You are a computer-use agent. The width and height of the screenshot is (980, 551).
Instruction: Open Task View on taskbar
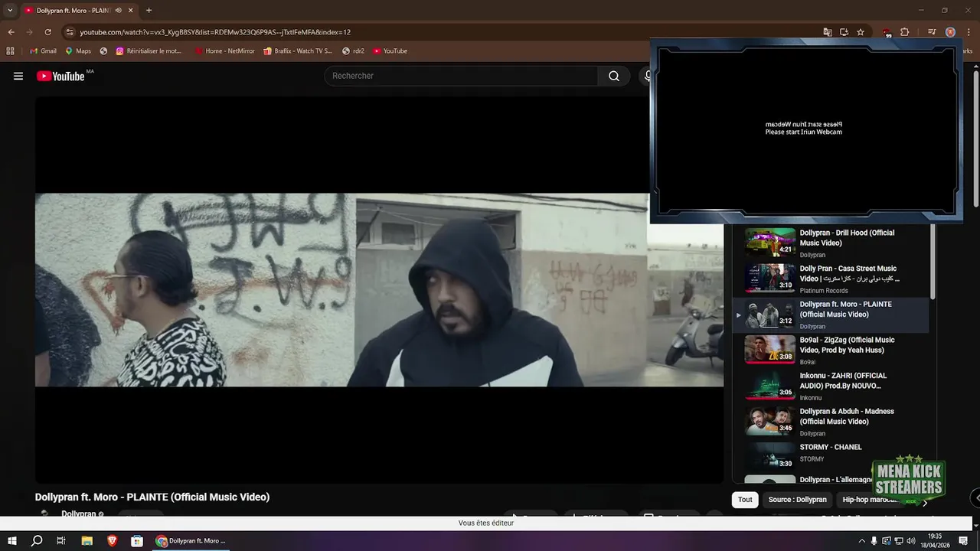tap(61, 541)
